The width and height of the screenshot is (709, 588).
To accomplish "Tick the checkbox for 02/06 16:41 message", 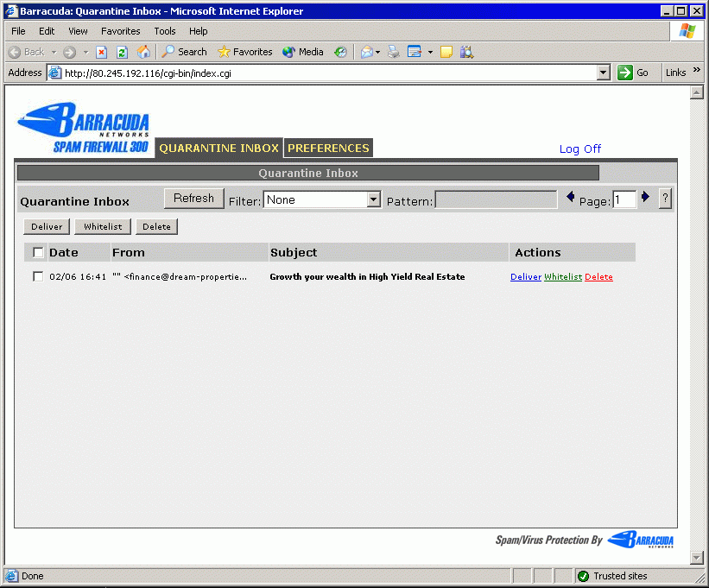I will coord(38,277).
